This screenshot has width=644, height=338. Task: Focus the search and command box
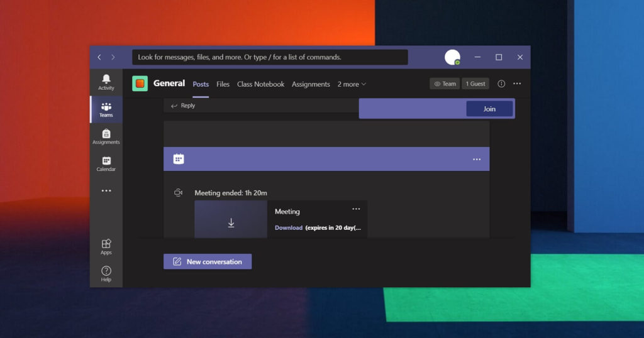click(270, 57)
